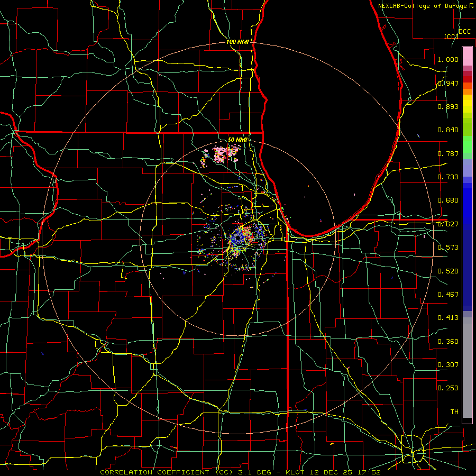Pick the gray lower segment of color bar
This screenshot has height=476, width=476.
click(x=467, y=368)
